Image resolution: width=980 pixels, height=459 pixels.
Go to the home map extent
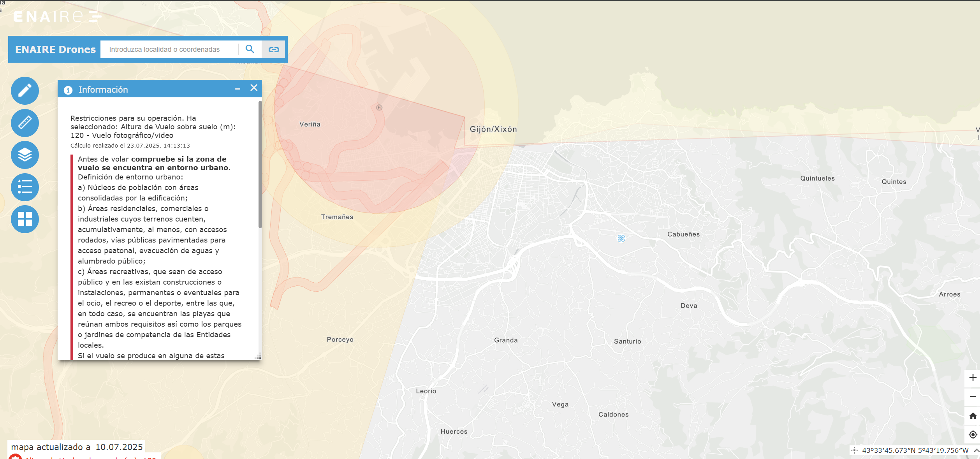click(x=973, y=416)
